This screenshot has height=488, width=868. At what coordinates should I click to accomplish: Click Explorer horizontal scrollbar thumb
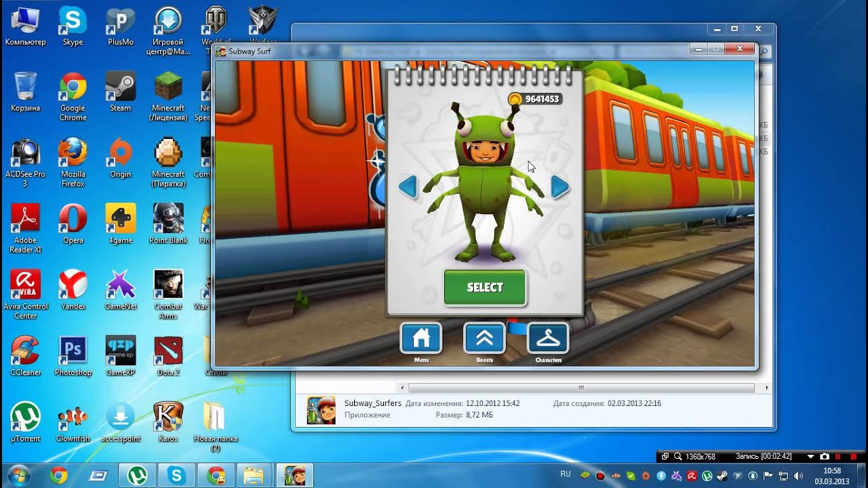[581, 388]
